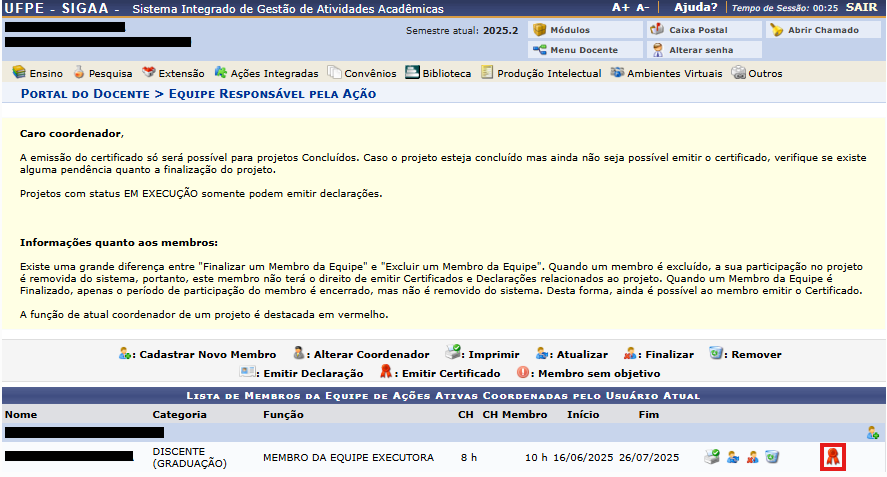Click the Função column header
This screenshot has width=887, height=477.
283,415
